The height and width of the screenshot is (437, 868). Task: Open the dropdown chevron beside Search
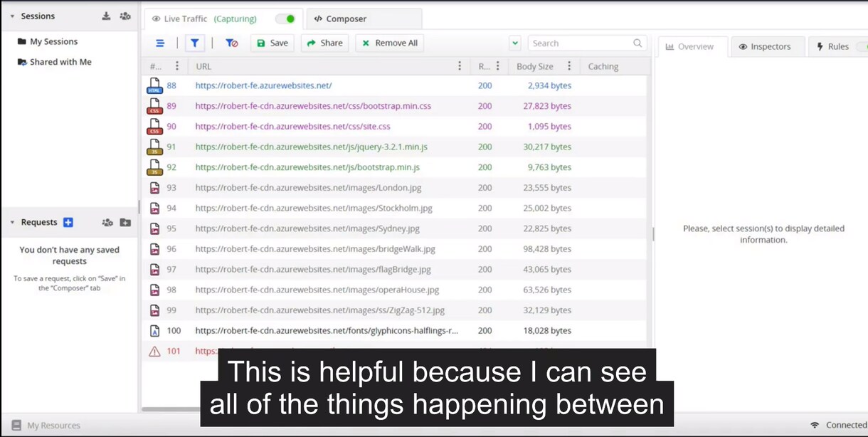(x=515, y=43)
